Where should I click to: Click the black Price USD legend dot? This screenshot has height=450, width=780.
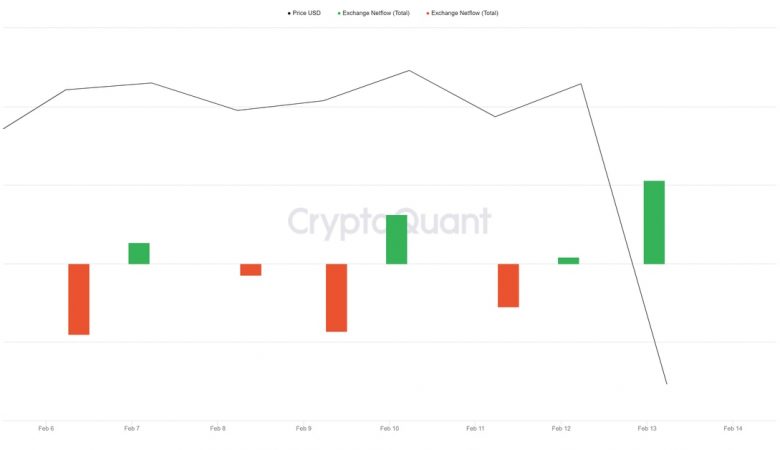tap(289, 13)
